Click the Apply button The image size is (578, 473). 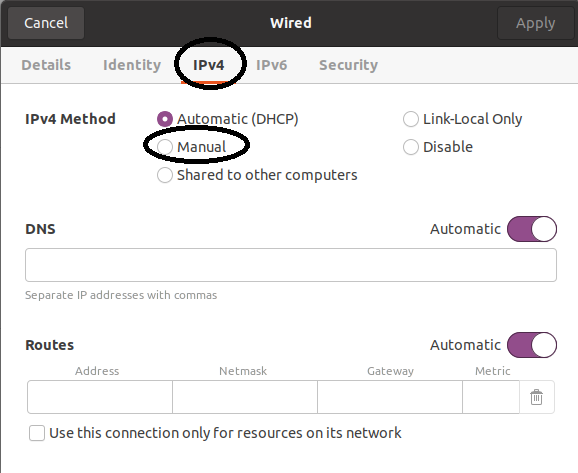click(x=535, y=23)
